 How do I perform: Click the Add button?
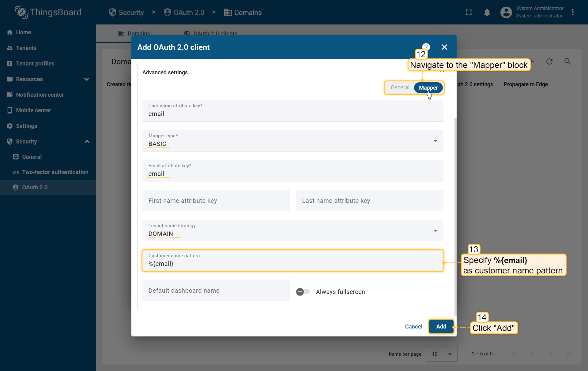click(x=441, y=327)
